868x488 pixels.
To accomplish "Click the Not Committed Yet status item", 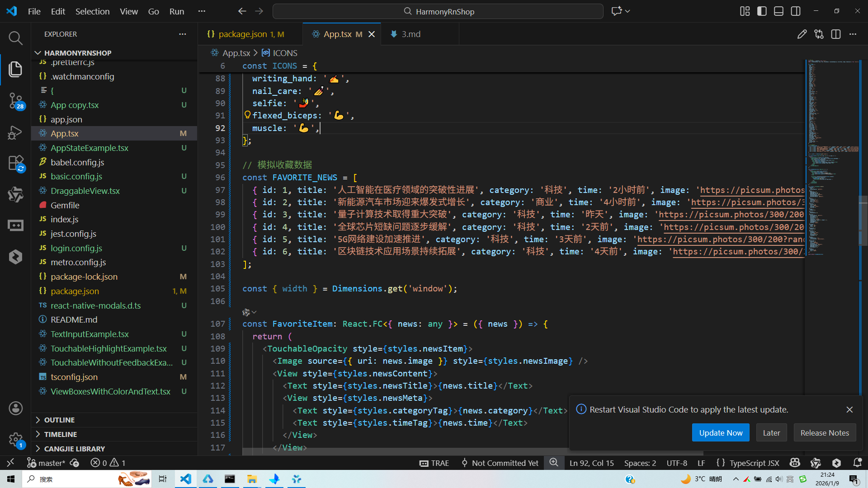I will click(x=500, y=463).
